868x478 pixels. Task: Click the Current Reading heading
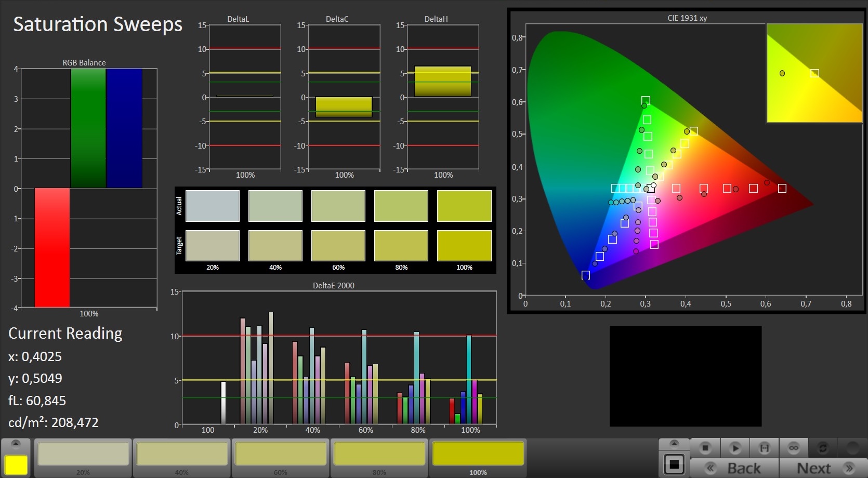click(x=65, y=334)
